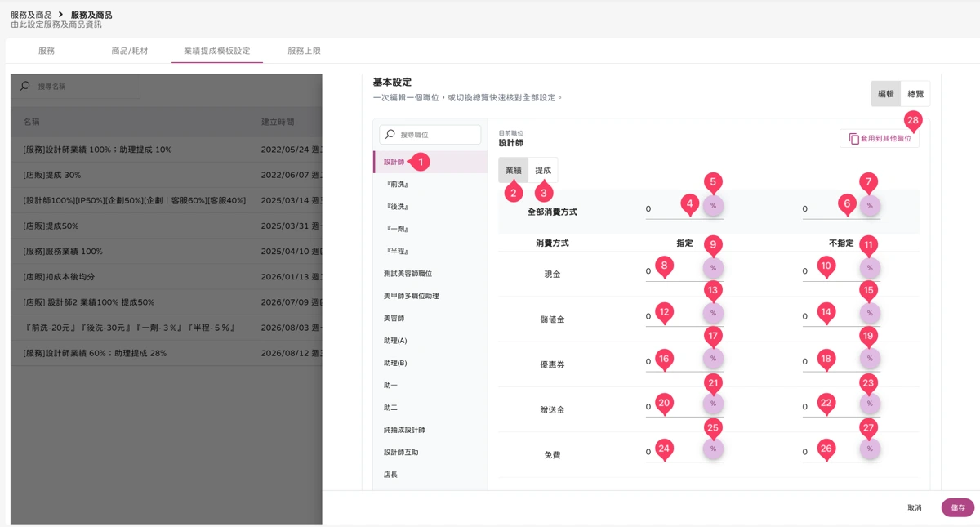Screen dimensions: 980x527
Task: Click the 服務及商品 breadcrumb parent link
Action: point(31,15)
